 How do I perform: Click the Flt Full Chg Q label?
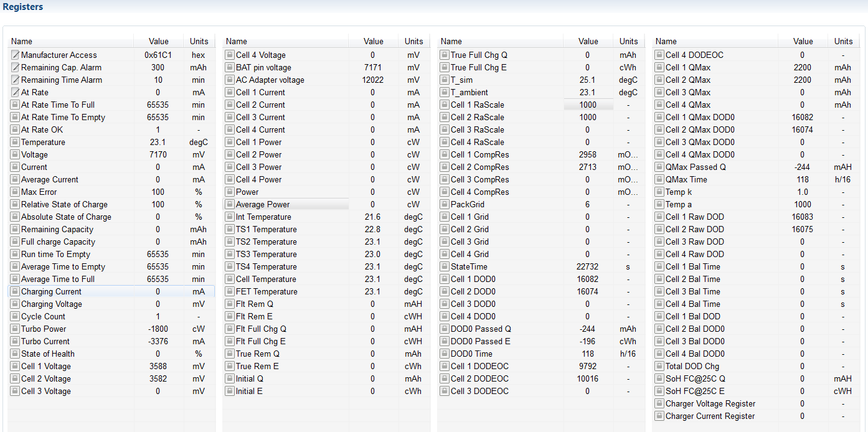point(261,329)
